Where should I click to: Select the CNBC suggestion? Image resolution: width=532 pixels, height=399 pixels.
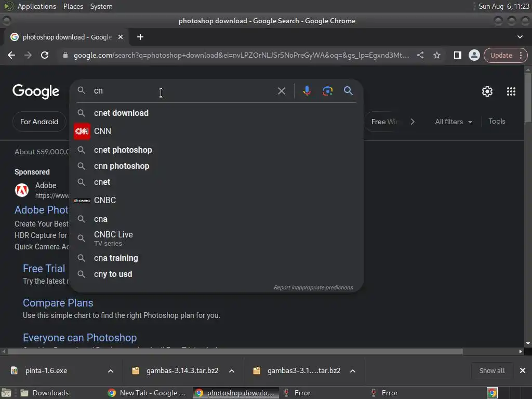click(x=217, y=200)
